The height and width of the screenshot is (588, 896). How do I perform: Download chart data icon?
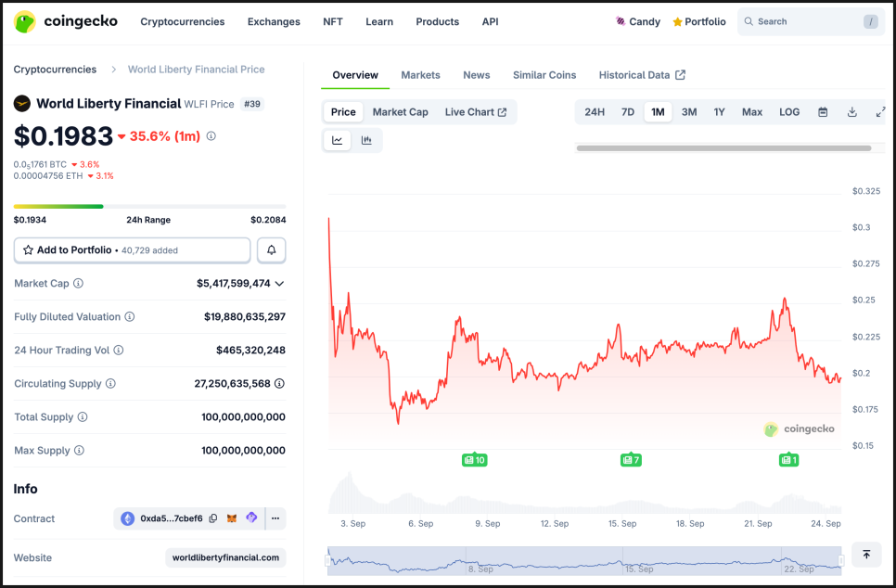pyautogui.click(x=852, y=112)
